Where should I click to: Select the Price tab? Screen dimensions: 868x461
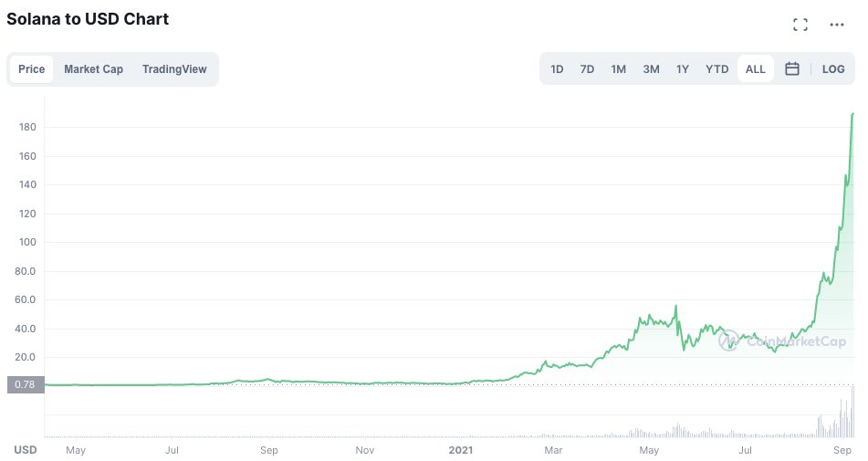coord(32,69)
